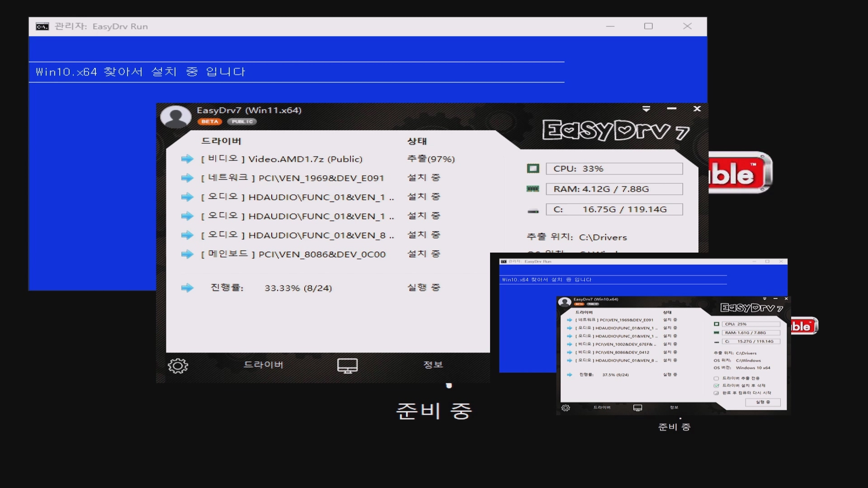Close the large EasyDrv Run console window

[x=687, y=26]
